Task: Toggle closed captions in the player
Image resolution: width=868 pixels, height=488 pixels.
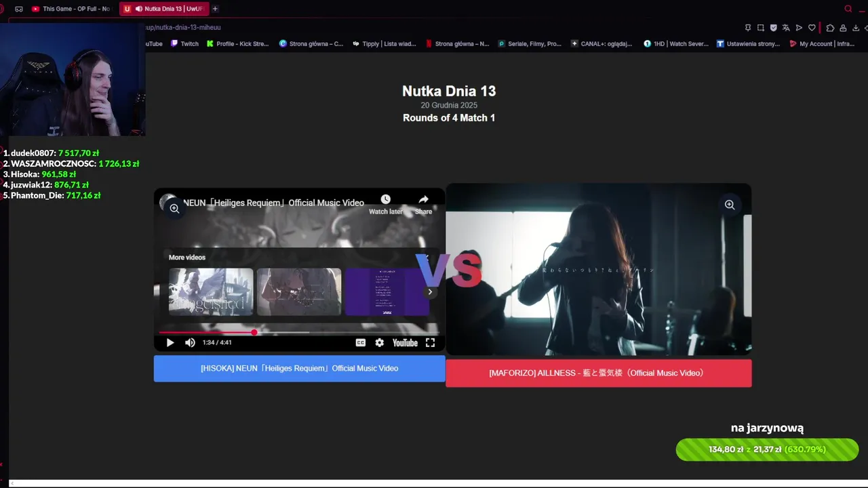Action: pyautogui.click(x=361, y=343)
